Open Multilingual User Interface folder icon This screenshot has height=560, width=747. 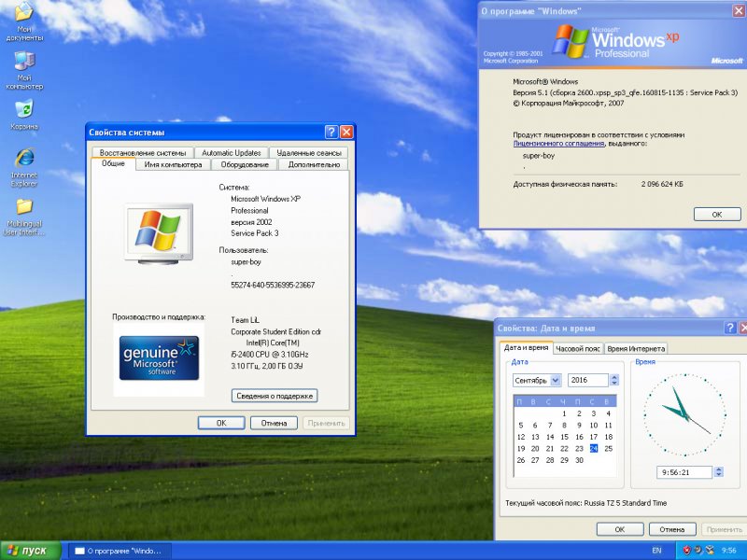(x=24, y=217)
